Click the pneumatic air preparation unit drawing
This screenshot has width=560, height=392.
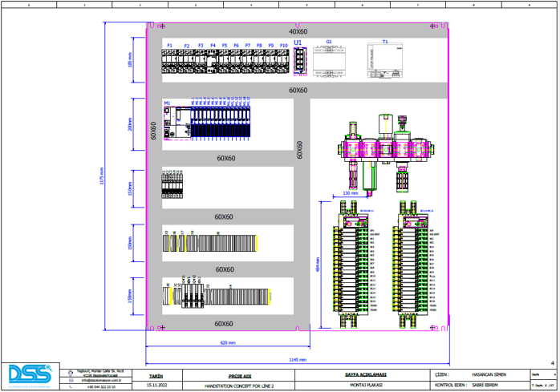point(386,156)
